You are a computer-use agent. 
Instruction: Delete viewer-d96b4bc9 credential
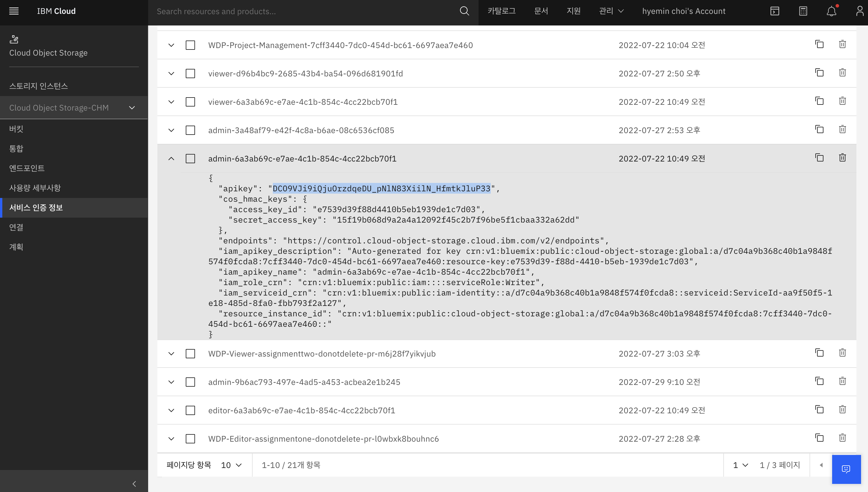[842, 73]
